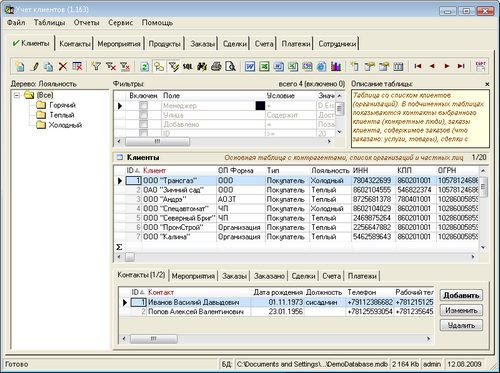The image size is (500, 373).
Task: Click the Word template document icon
Action: tap(278, 66)
